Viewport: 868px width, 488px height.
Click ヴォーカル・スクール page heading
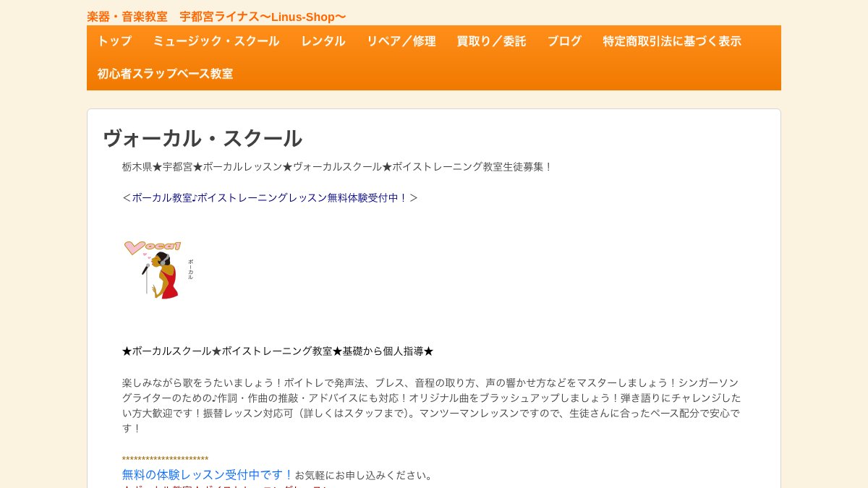[203, 138]
